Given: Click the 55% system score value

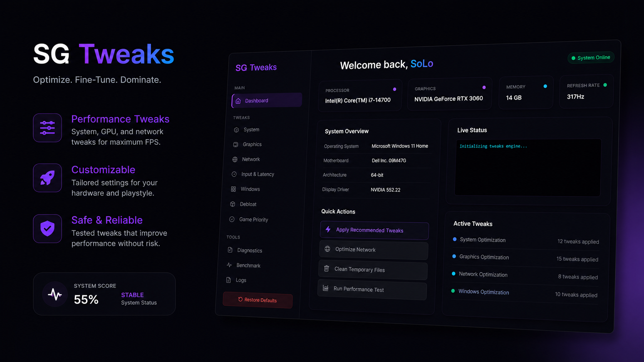Looking at the screenshot, I should click(x=86, y=299).
